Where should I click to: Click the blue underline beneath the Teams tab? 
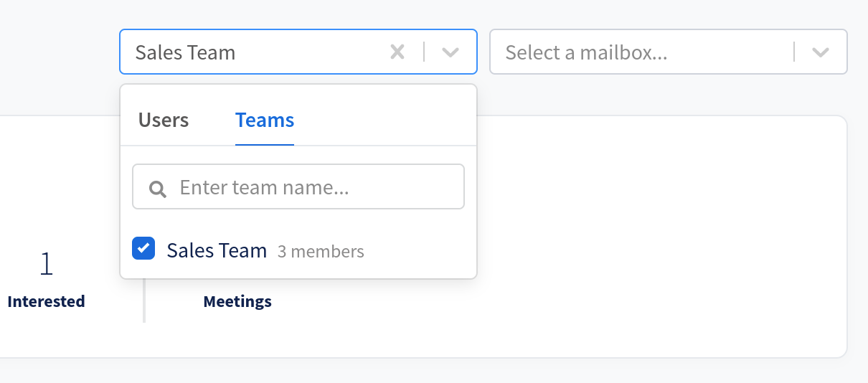tap(265, 145)
